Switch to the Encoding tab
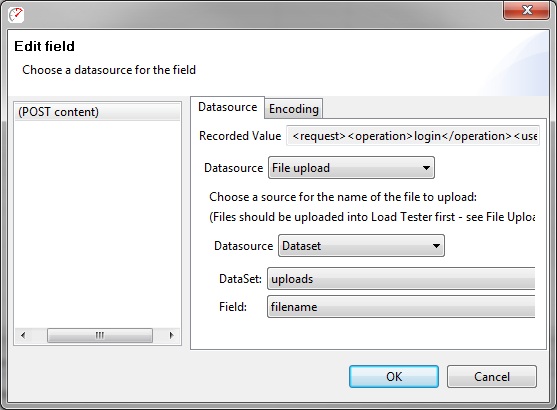 (294, 109)
